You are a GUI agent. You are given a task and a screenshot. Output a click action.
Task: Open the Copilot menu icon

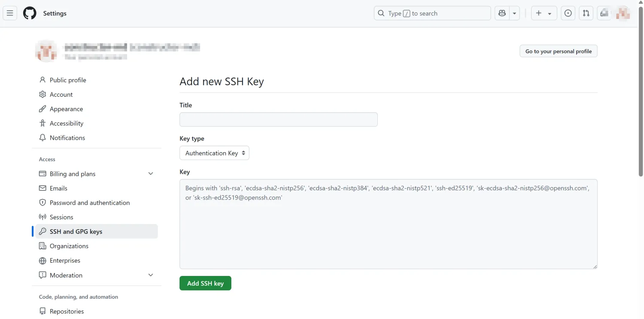pos(502,13)
